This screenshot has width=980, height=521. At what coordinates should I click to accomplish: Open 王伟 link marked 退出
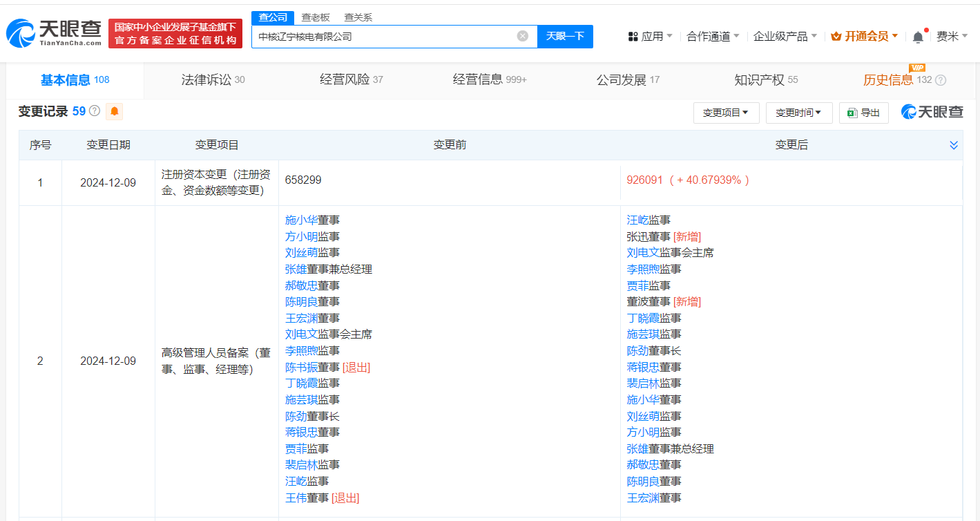click(296, 498)
